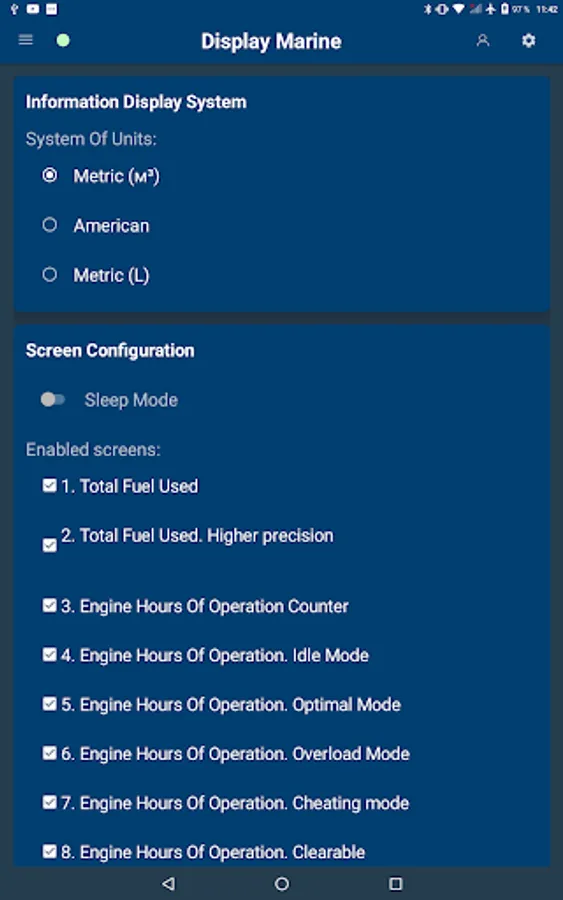
Task: Tap the Android home circle button
Action: click(x=282, y=883)
